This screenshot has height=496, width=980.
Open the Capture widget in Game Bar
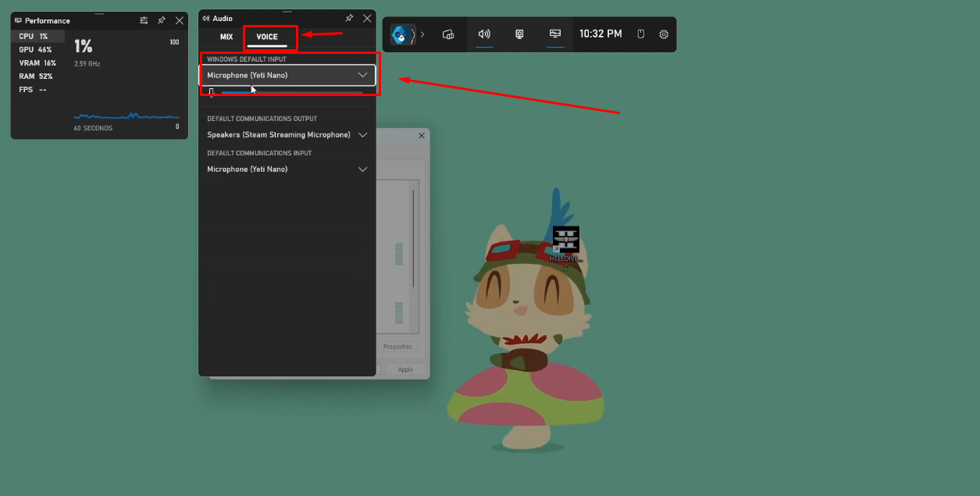point(519,34)
